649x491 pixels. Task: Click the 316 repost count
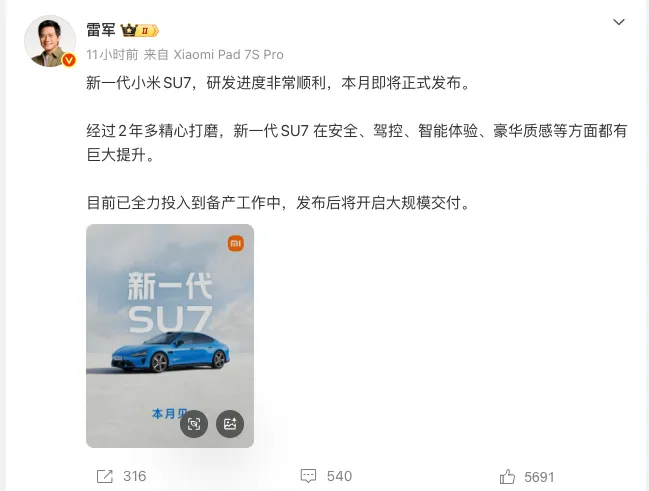[135, 476]
